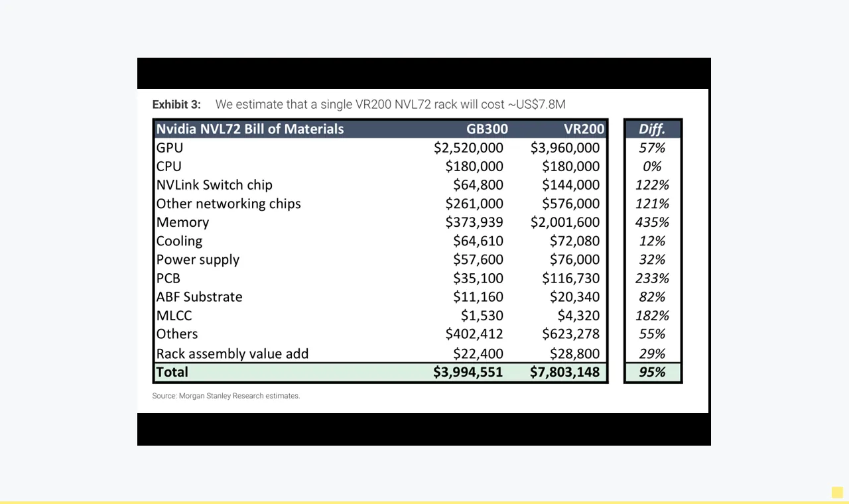Select the 57% GPU difference
The width and height of the screenshot is (849, 504).
coord(652,148)
